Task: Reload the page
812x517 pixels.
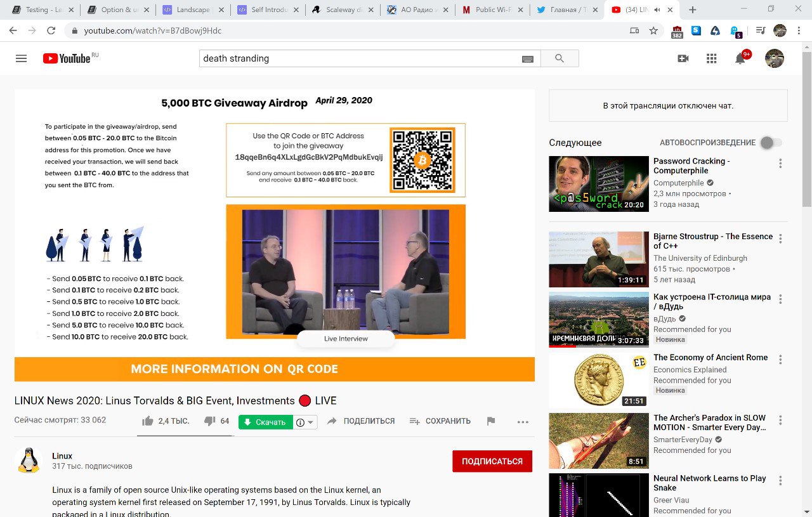Action: click(51, 30)
